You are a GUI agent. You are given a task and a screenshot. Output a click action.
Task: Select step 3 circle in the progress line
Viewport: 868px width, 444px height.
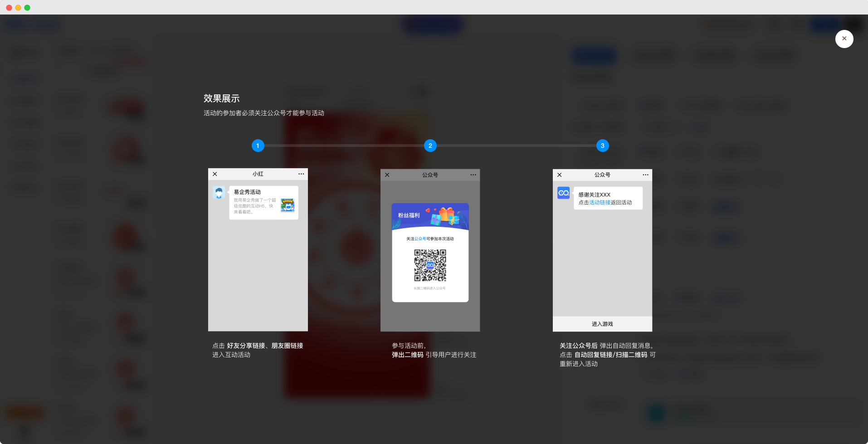pyautogui.click(x=602, y=146)
